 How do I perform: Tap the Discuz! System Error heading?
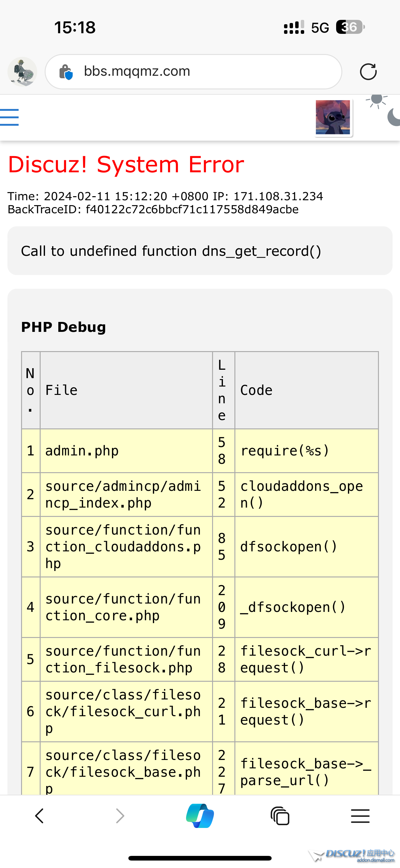tap(126, 165)
